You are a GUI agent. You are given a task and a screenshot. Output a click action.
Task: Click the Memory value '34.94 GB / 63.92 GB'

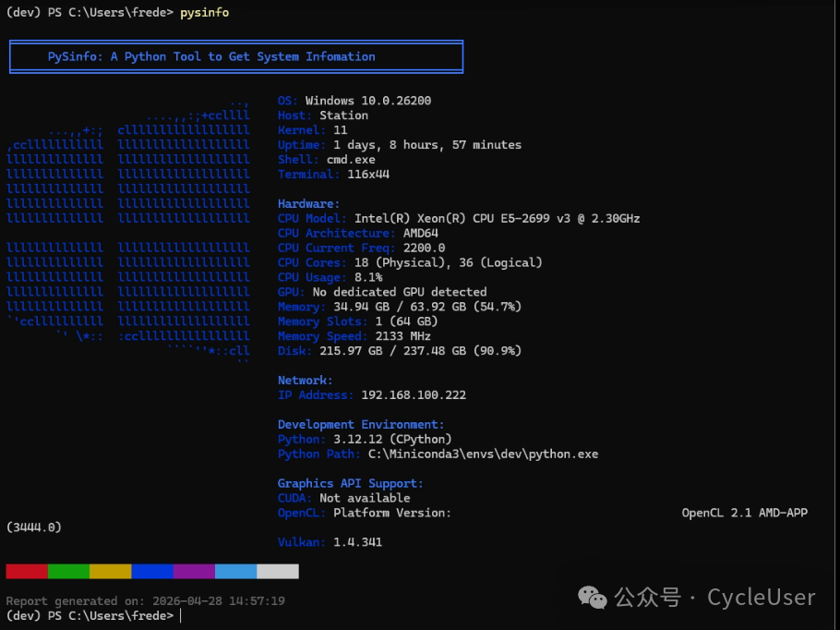click(427, 307)
